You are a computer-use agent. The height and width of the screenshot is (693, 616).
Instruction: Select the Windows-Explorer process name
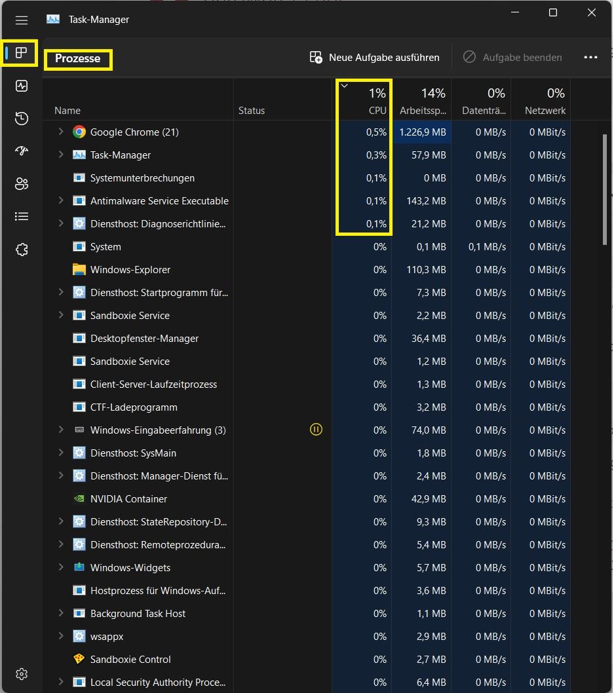click(x=130, y=270)
